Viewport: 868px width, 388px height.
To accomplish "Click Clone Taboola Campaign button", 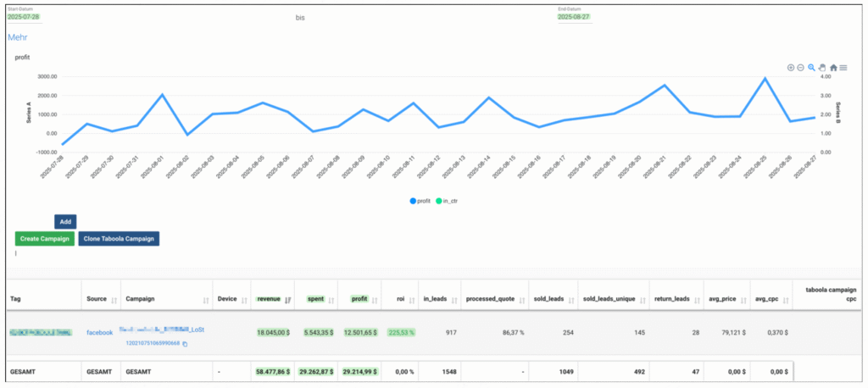I will pyautogui.click(x=119, y=239).
